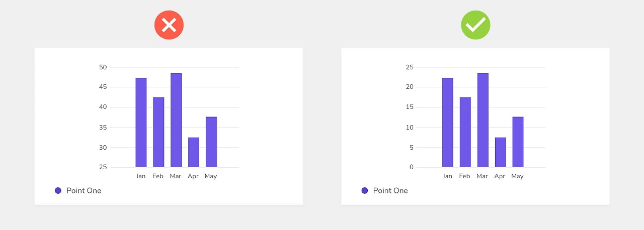Click the May bar in the left chart
The width and height of the screenshot is (644, 230).
tap(211, 142)
